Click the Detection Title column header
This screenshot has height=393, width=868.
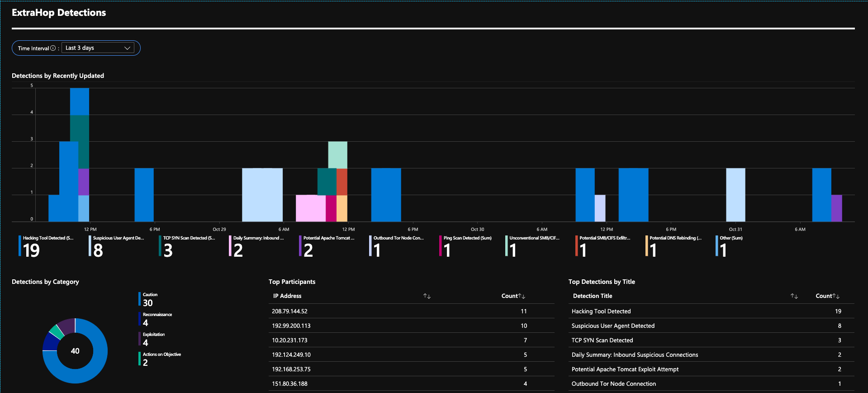click(x=593, y=296)
